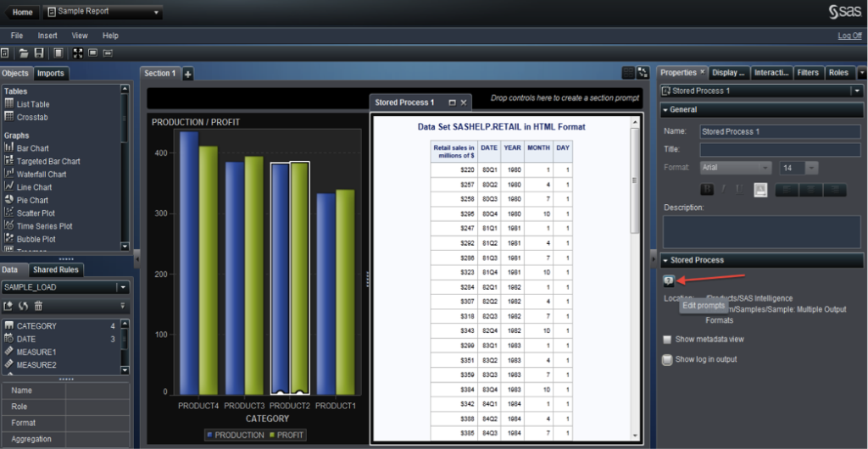Select the Pie Chart object
868x449 pixels.
pos(26,200)
